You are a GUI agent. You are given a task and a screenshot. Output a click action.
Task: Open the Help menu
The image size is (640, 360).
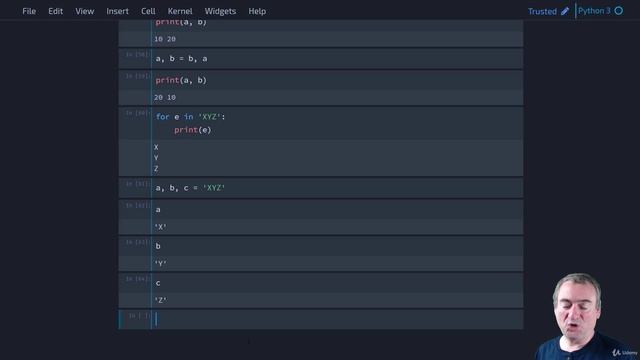257,11
